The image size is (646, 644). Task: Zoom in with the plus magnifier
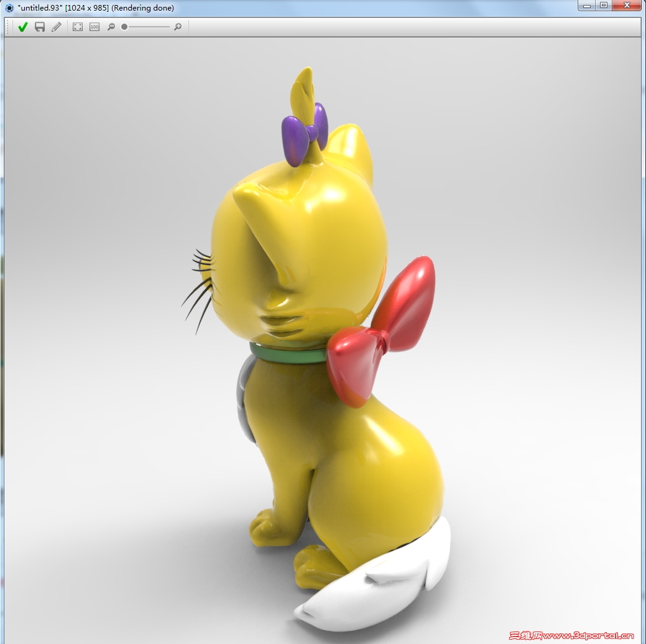point(178,27)
